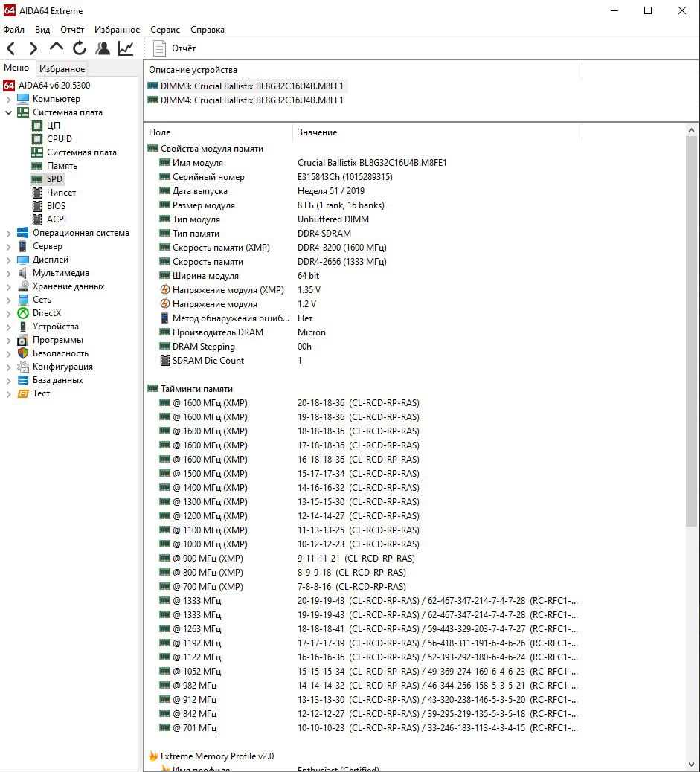This screenshot has height=772, width=700.
Task: Click the Мультимедиа speaker icon
Action: [x=22, y=273]
